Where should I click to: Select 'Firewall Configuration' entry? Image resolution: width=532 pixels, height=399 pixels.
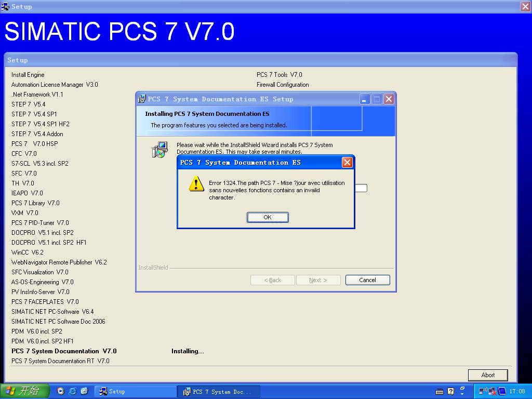pyautogui.click(x=283, y=85)
